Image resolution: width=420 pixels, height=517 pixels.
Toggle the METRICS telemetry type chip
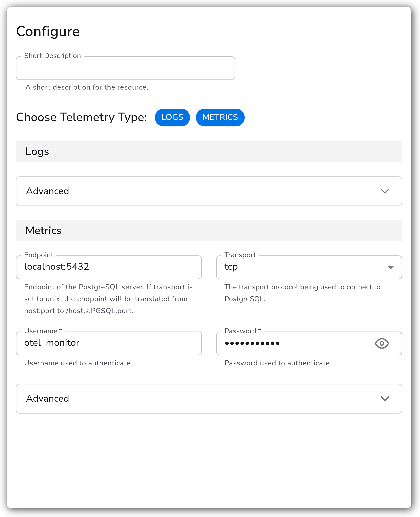click(220, 117)
